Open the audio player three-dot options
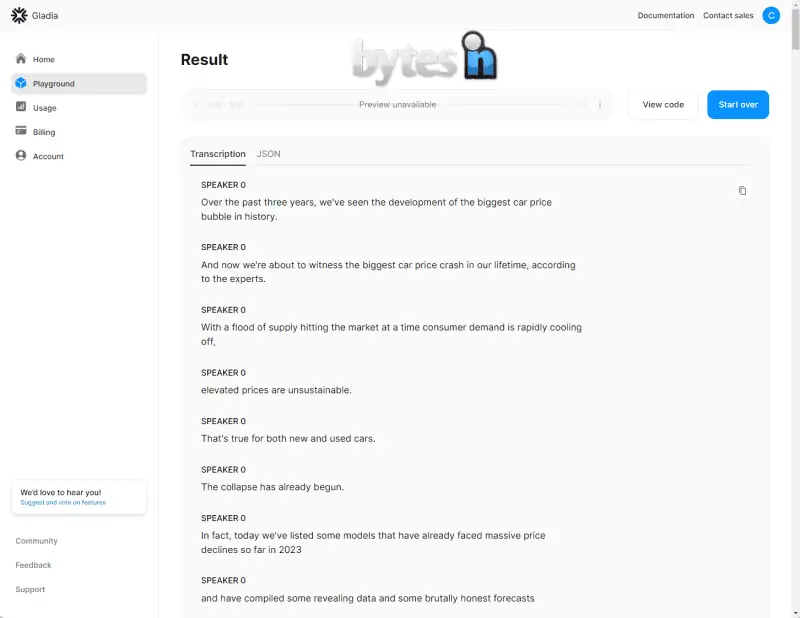Viewport: 800px width, 618px height. point(600,105)
